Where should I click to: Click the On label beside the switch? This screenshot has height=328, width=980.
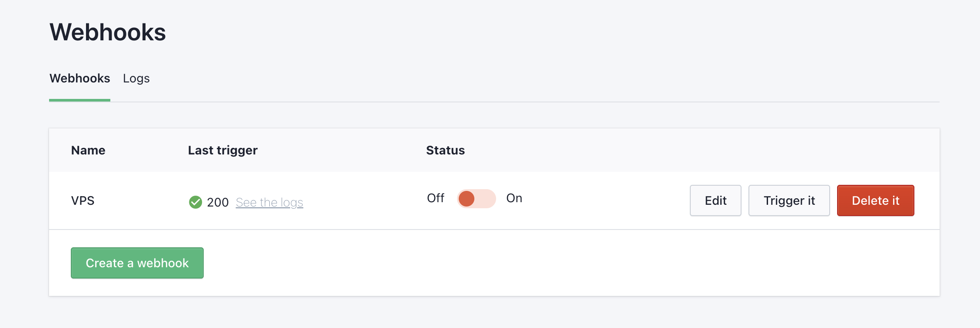[x=514, y=198]
